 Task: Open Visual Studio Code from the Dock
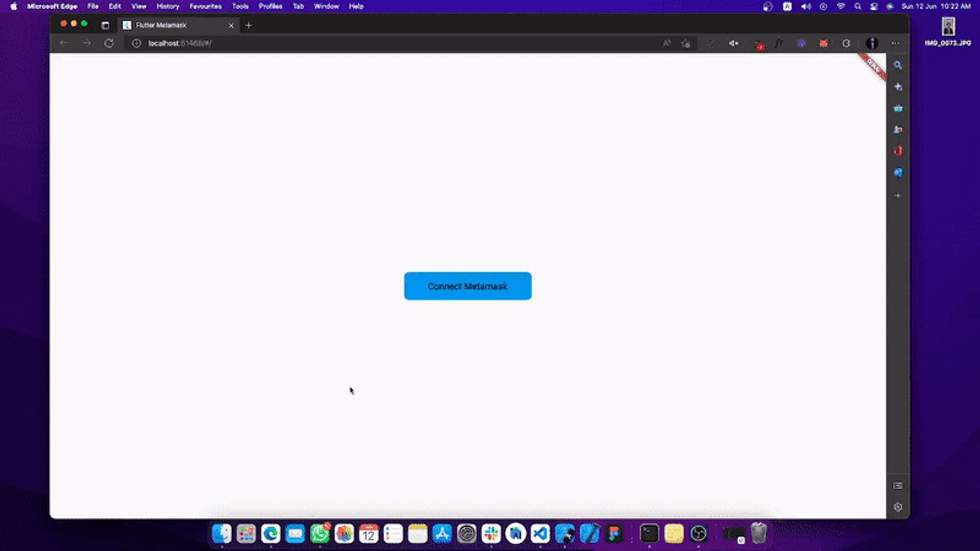point(540,534)
